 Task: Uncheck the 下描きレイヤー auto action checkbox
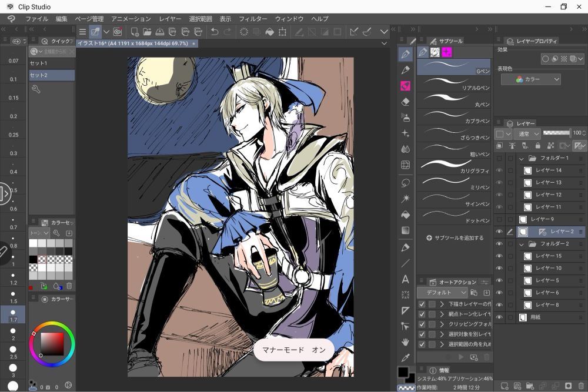coord(422,304)
